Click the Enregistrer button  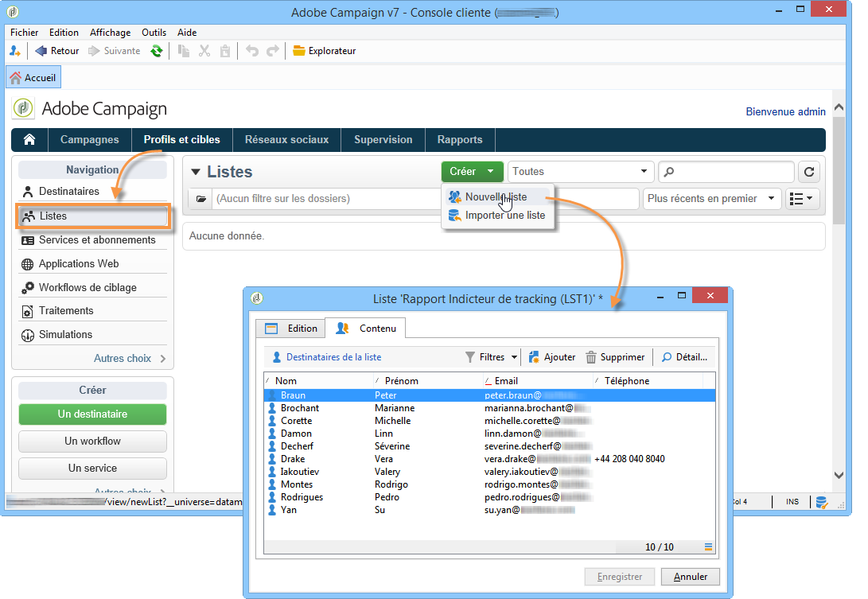click(620, 577)
